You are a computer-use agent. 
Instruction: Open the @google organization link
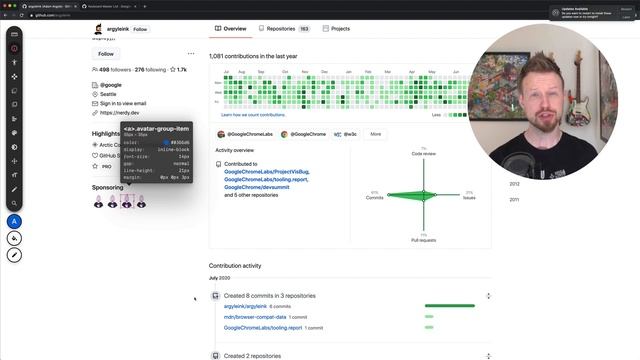pos(111,85)
